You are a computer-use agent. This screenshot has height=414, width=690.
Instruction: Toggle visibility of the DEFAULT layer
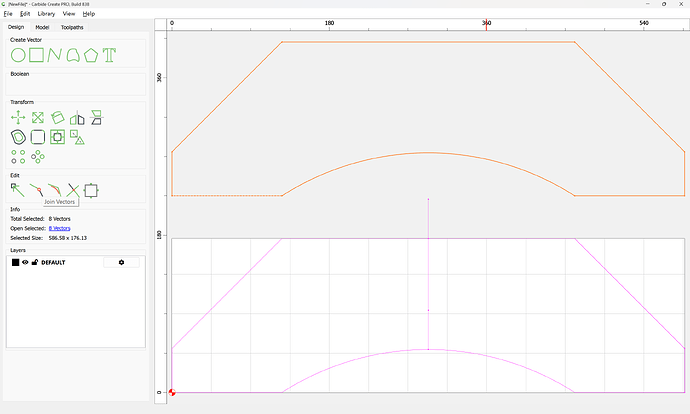(x=25, y=262)
